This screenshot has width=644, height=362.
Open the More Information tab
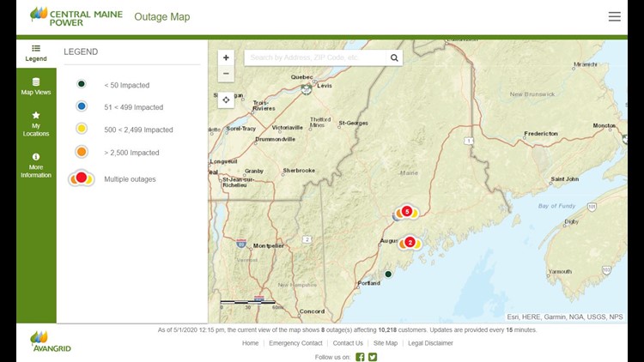coord(36,166)
